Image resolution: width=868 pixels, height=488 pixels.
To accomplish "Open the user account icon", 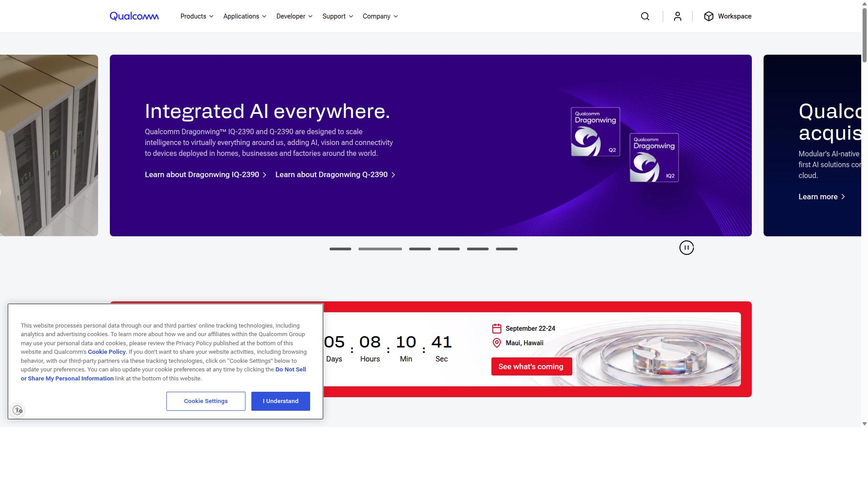I will pos(677,16).
